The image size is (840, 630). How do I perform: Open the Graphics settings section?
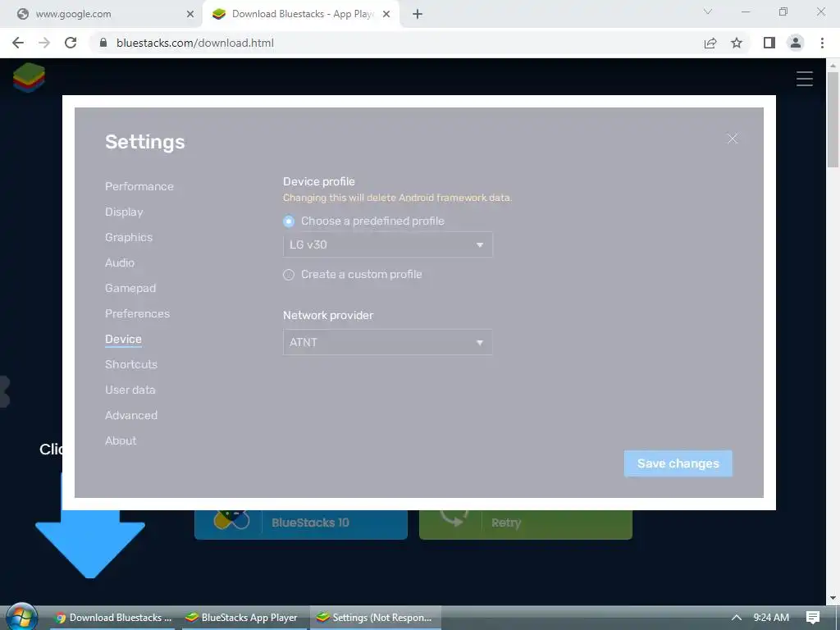pos(129,237)
